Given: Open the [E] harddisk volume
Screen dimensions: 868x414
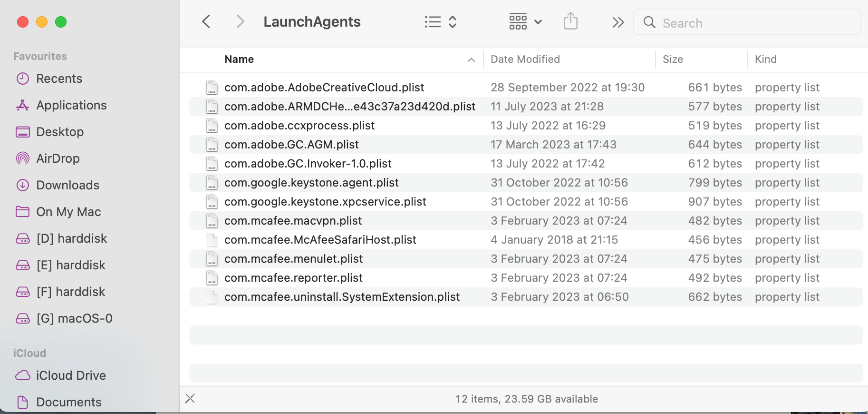Looking at the screenshot, I should click(x=71, y=265).
